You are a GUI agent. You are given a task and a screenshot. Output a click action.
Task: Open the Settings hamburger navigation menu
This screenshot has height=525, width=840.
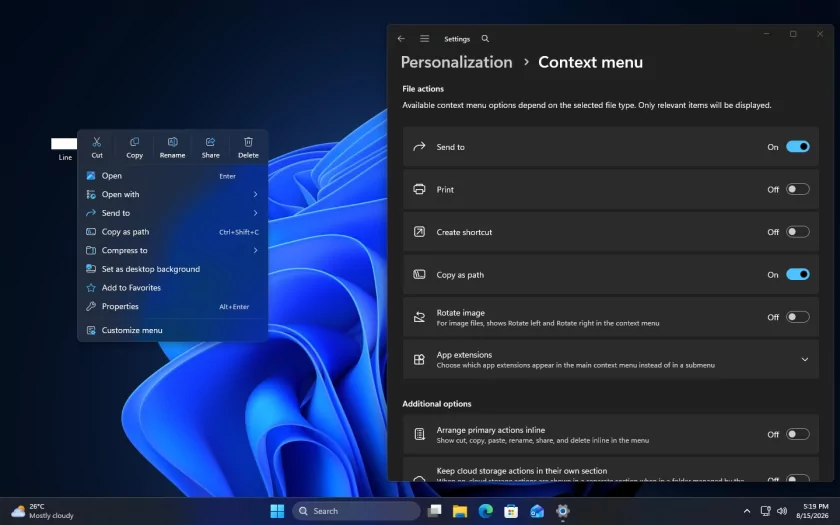(425, 39)
